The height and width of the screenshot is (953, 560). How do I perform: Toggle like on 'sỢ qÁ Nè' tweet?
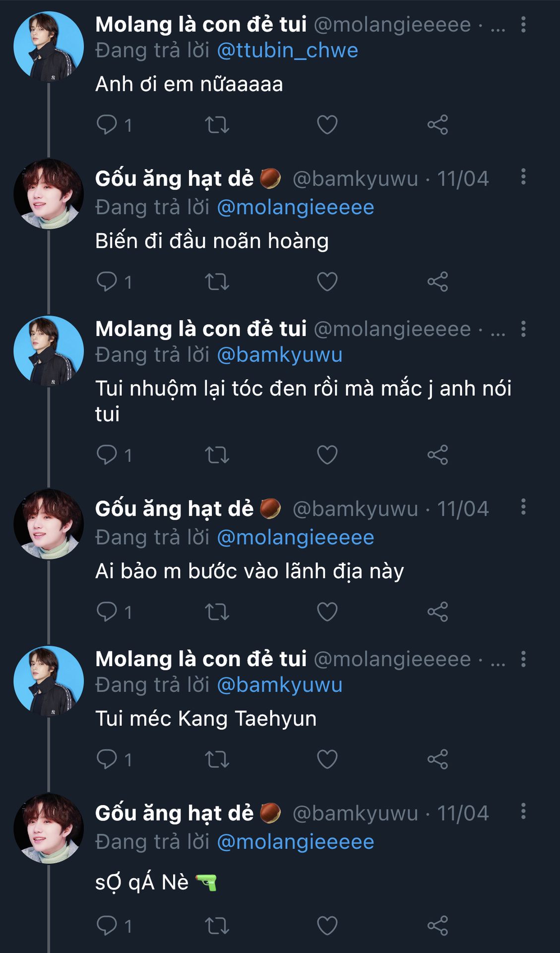tap(327, 926)
